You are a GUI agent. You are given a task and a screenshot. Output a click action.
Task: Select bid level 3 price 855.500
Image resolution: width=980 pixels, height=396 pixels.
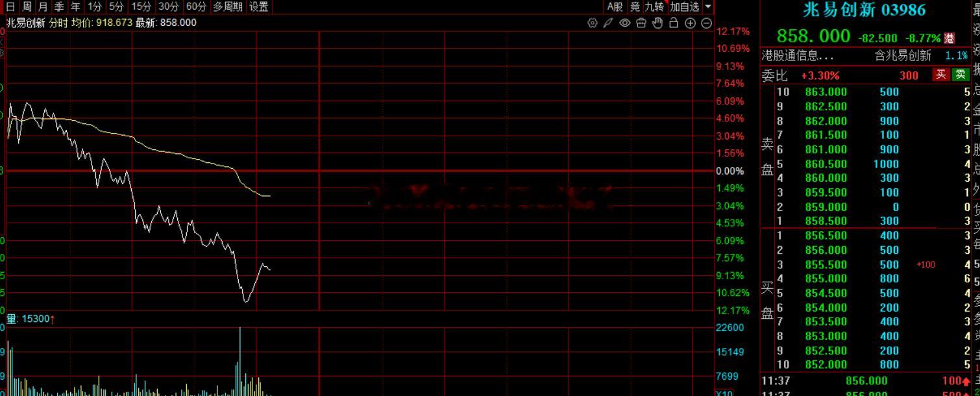coord(826,265)
